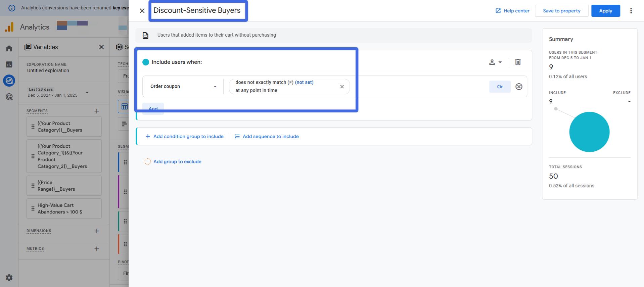Add an And condition
This screenshot has height=287, width=644.
tap(153, 108)
